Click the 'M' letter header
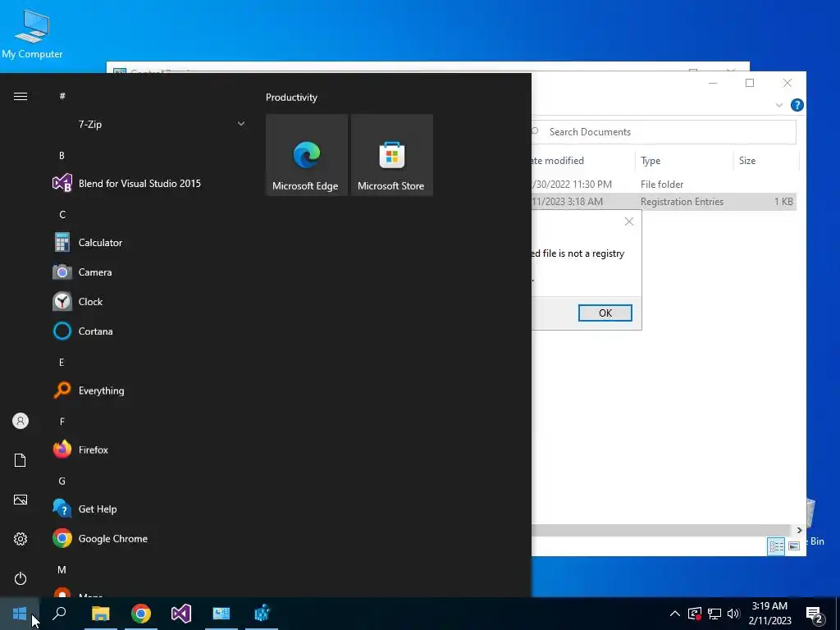The width and height of the screenshot is (840, 630). (62, 570)
